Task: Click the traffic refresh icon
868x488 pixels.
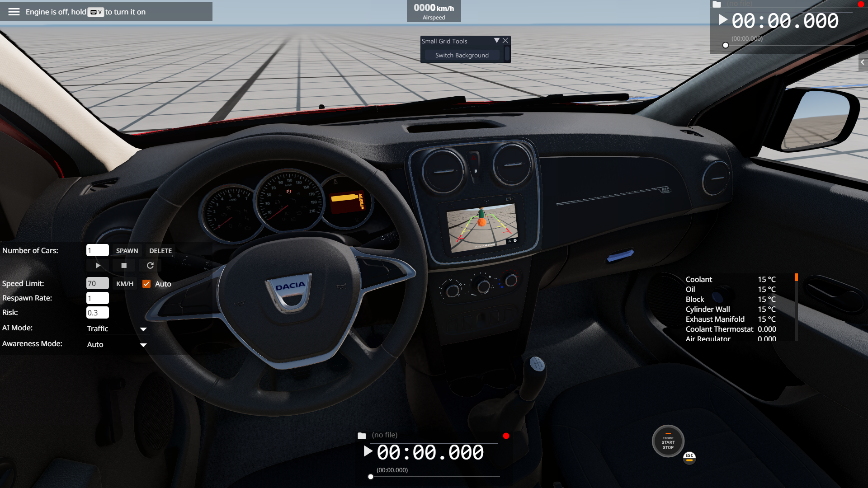Action: 150,266
